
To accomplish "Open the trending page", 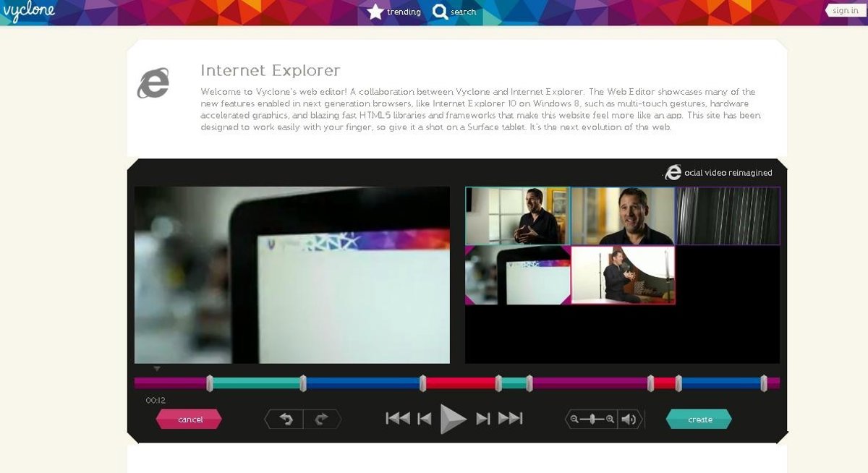I will pyautogui.click(x=394, y=12).
